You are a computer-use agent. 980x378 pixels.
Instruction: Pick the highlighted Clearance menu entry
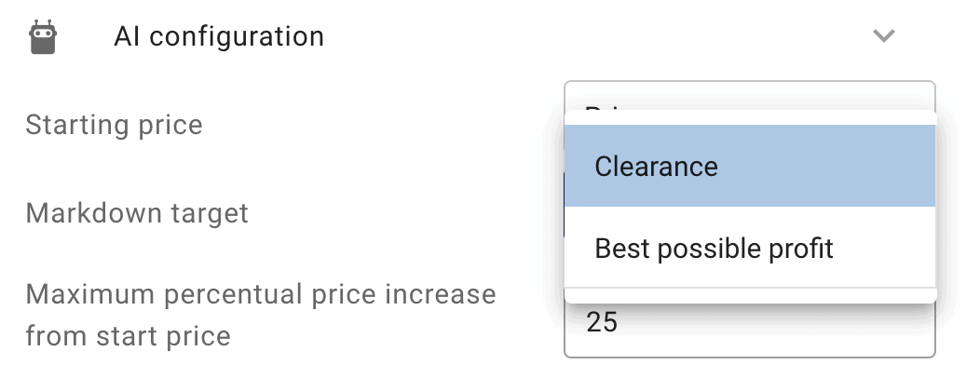[x=750, y=166]
